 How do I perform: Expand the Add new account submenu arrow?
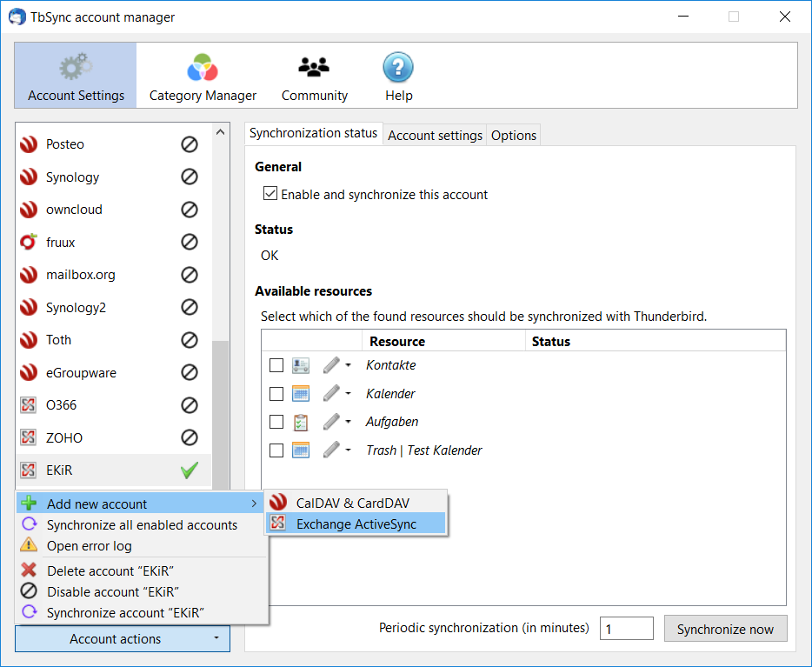pyautogui.click(x=254, y=504)
